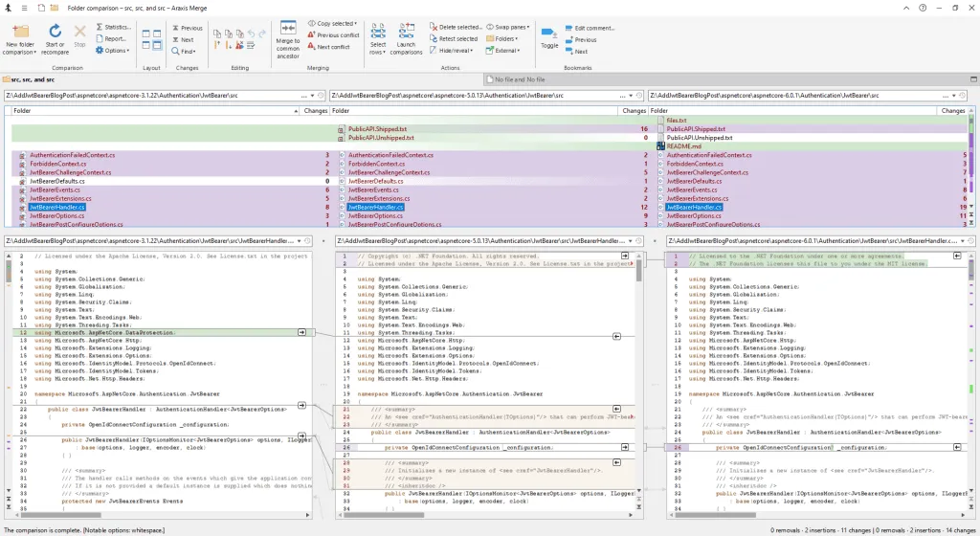The image size is (980, 536).
Task: Open Help from title bar
Action: coord(923,8)
